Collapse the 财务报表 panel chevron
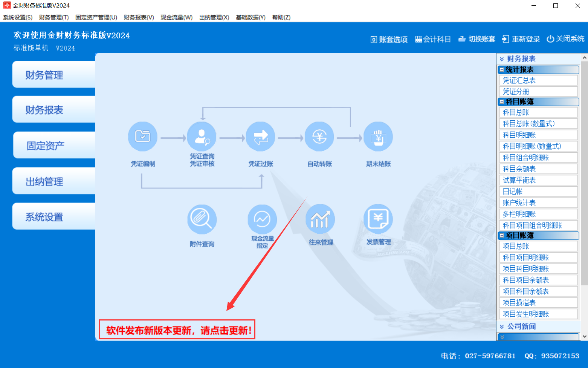Image resolution: width=588 pixels, height=368 pixels. pos(502,59)
